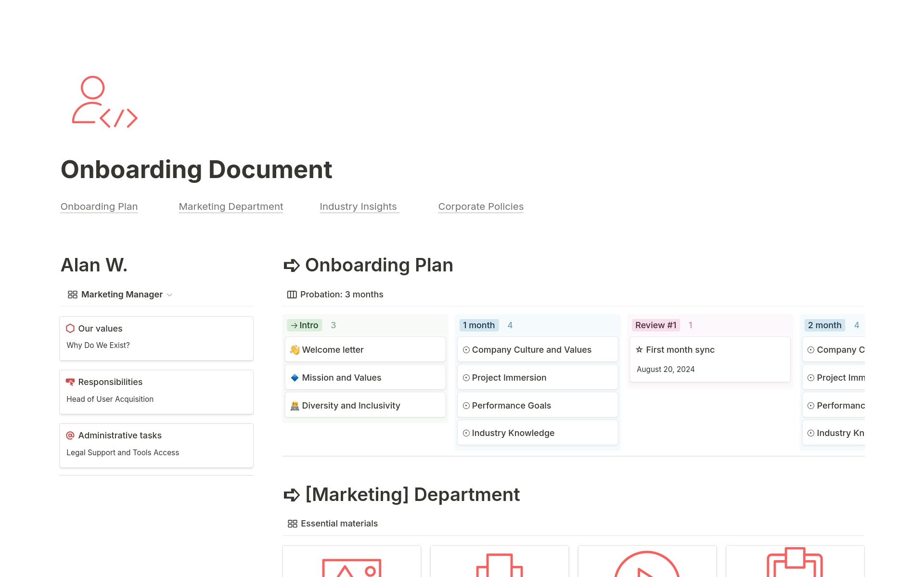The image size is (924, 577).
Task: Click the waving hand Welcome letter icon
Action: click(x=295, y=350)
